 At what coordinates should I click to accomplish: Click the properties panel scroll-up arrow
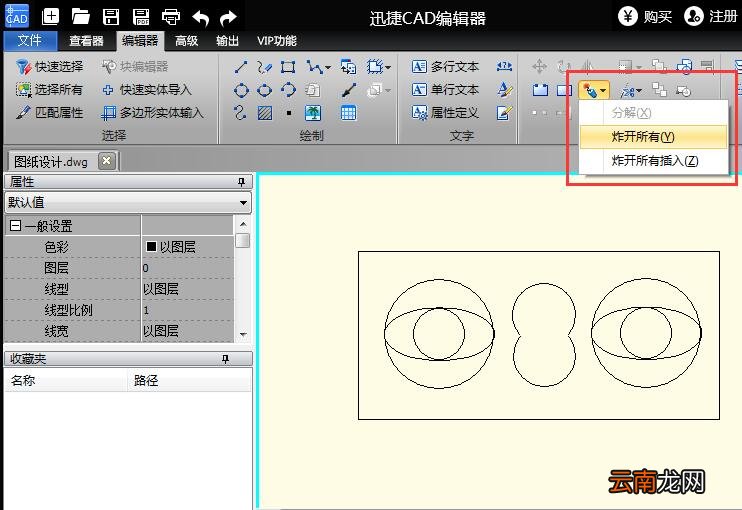(x=243, y=223)
